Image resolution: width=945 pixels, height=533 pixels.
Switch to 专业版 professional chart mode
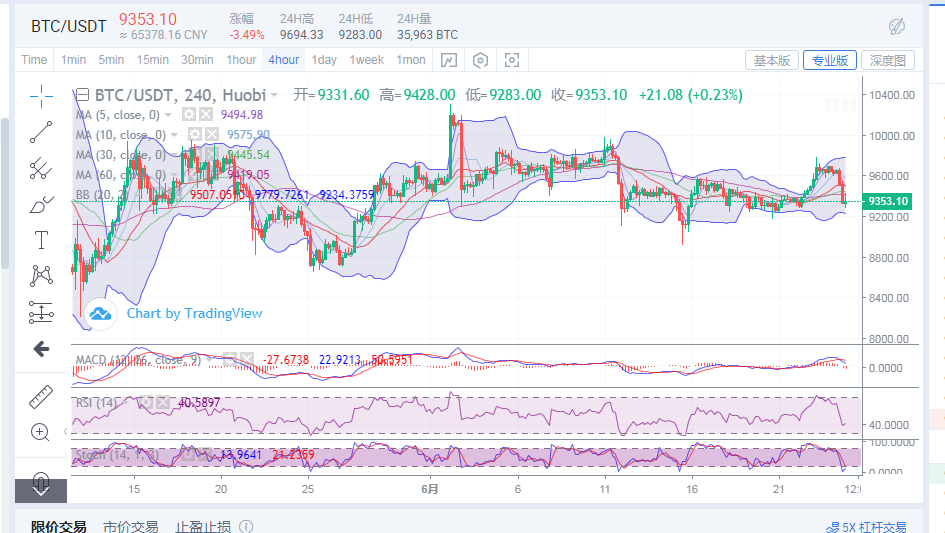830,60
